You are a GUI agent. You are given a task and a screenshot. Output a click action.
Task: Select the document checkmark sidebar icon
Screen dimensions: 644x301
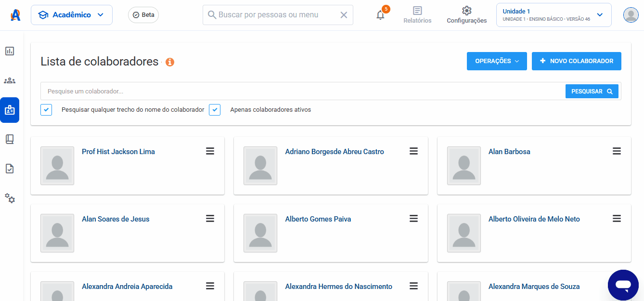[x=10, y=169]
